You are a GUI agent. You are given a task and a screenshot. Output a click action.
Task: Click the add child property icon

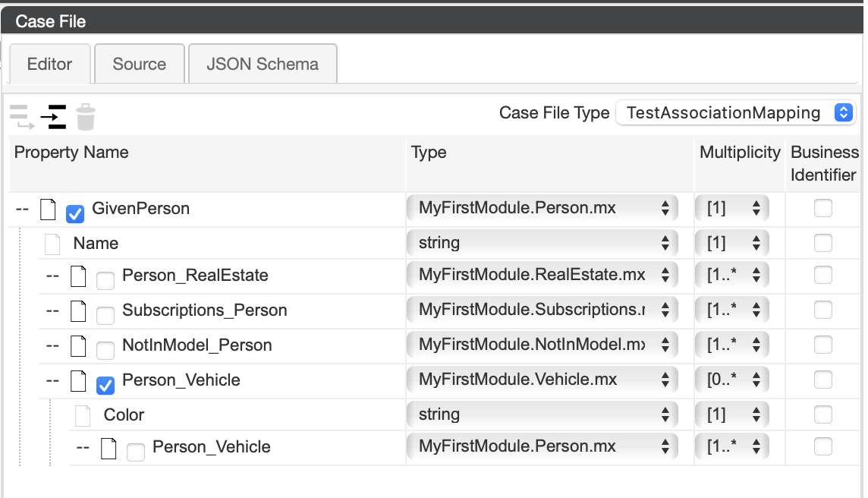coord(22,117)
